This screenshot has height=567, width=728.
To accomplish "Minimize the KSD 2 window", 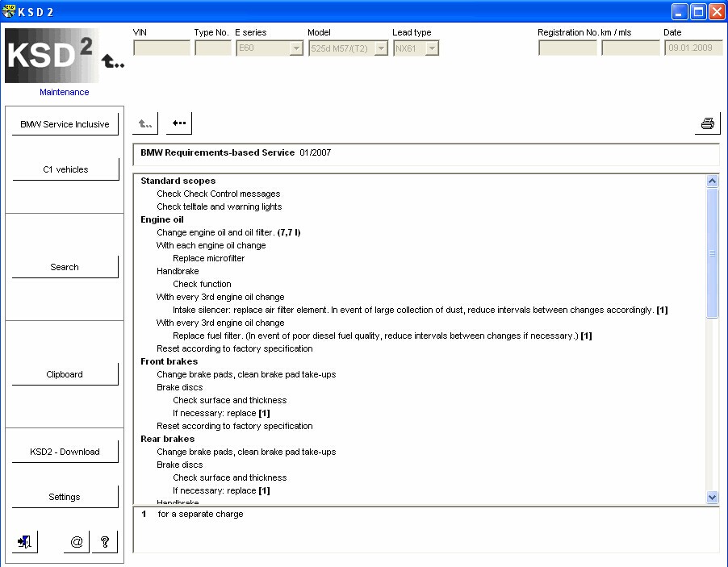I will click(x=680, y=11).
